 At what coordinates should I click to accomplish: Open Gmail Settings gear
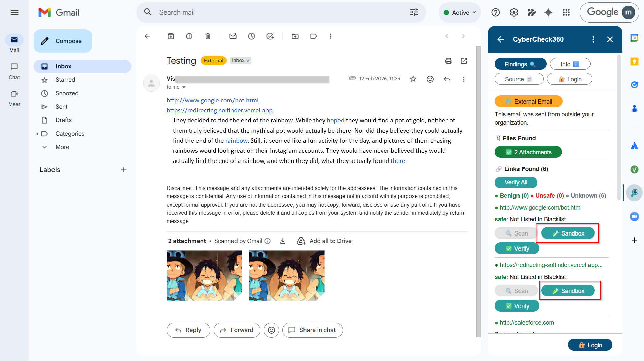point(514,12)
